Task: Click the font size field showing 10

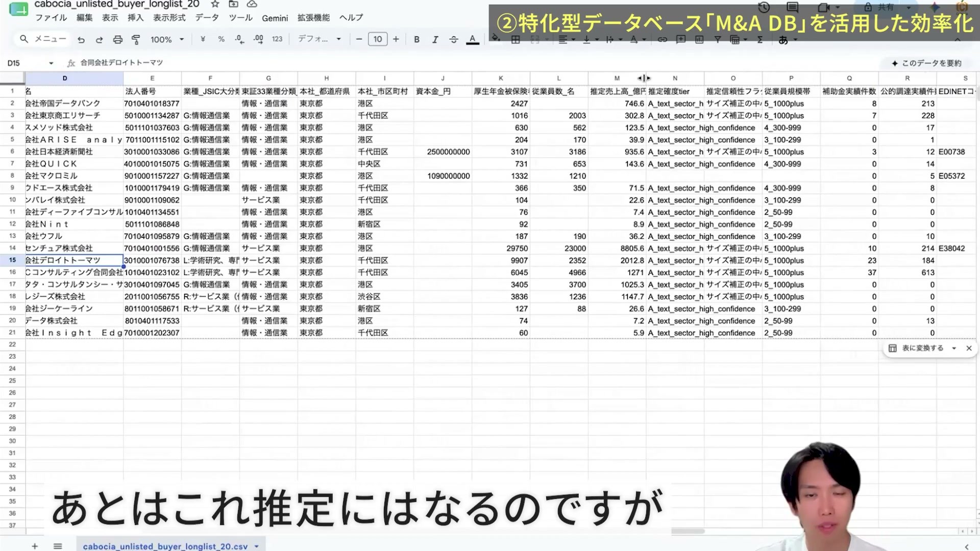Action: pyautogui.click(x=378, y=39)
